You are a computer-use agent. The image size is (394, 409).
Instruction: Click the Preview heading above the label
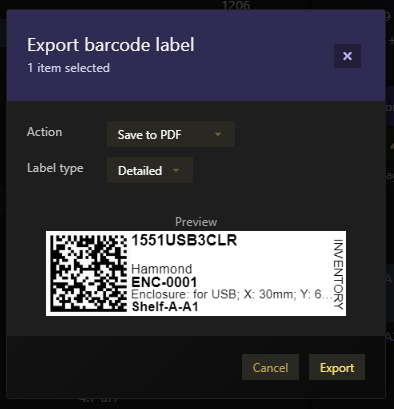click(x=196, y=222)
